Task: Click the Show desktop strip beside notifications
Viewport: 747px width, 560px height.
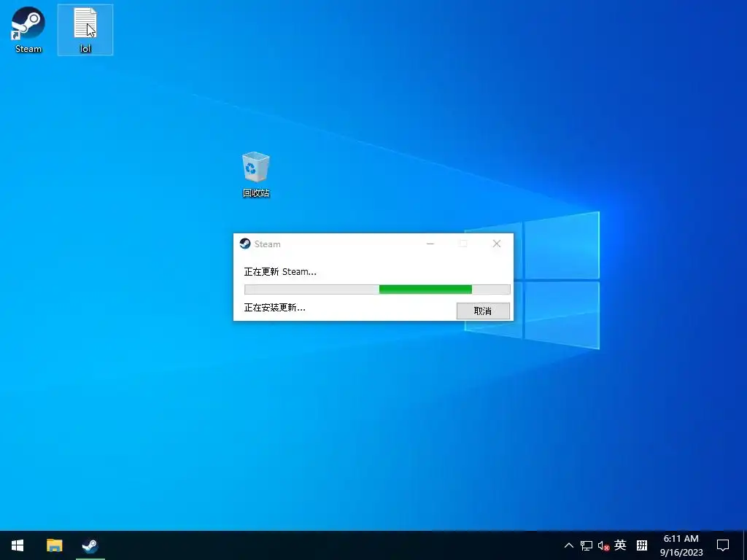Action: (x=745, y=545)
